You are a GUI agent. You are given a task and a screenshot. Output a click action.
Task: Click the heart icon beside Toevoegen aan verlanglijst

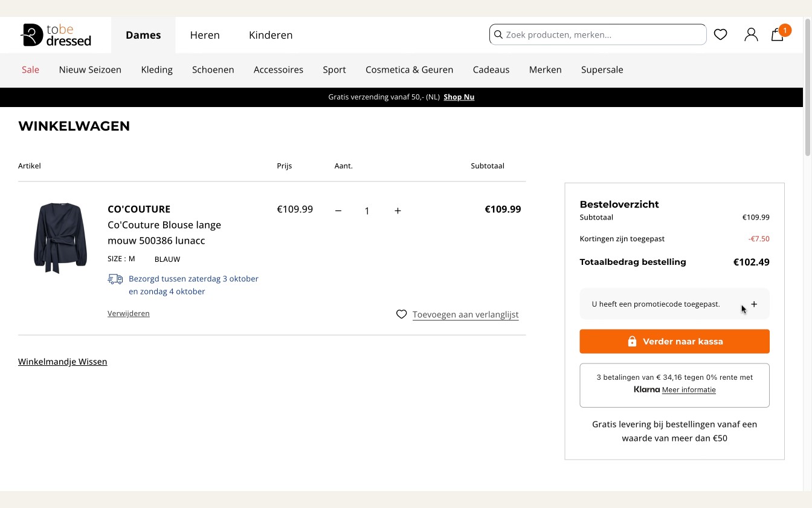[401, 314]
